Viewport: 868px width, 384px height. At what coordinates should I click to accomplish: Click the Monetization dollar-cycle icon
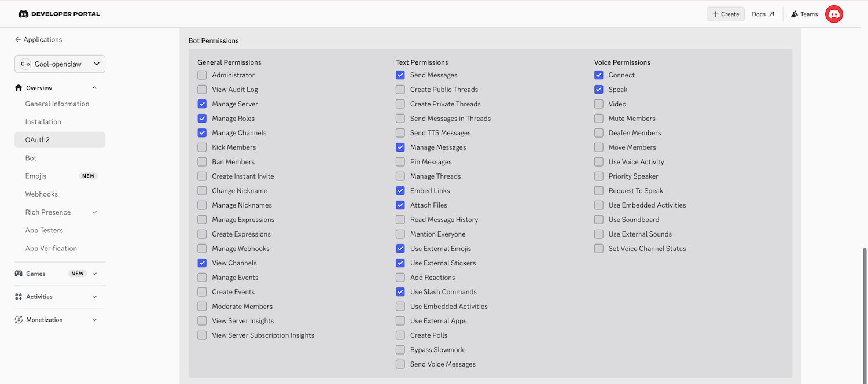click(17, 319)
